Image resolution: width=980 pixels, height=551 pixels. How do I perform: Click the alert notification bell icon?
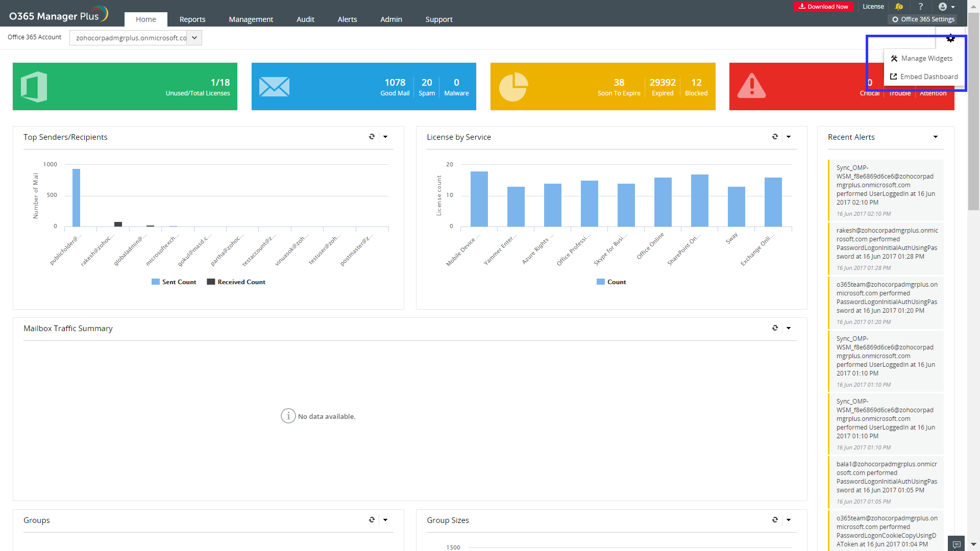(x=899, y=7)
